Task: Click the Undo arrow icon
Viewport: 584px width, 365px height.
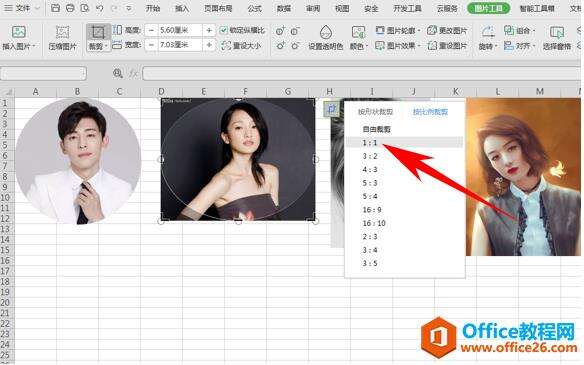Action: click(99, 8)
